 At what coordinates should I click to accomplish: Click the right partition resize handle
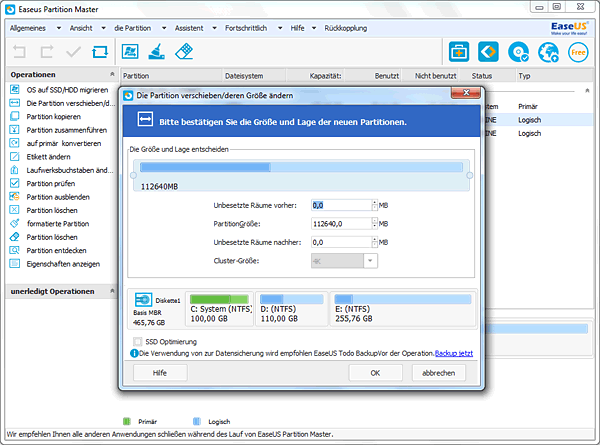tap(470, 176)
